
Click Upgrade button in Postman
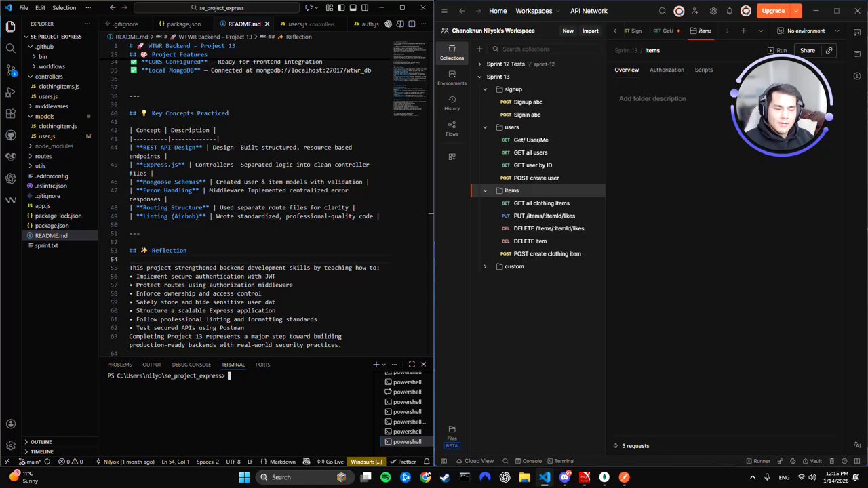click(773, 11)
